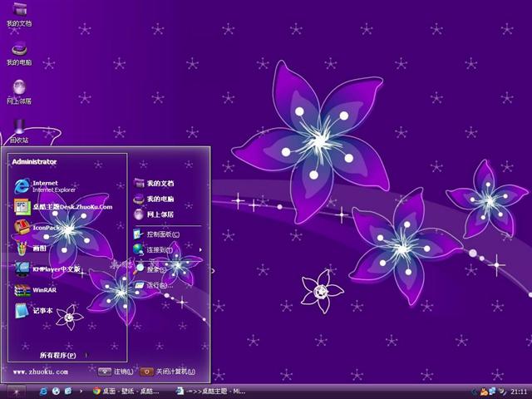Click the 关闭计算机(U) shut down button
This screenshot has height=399, width=532.
(x=168, y=372)
